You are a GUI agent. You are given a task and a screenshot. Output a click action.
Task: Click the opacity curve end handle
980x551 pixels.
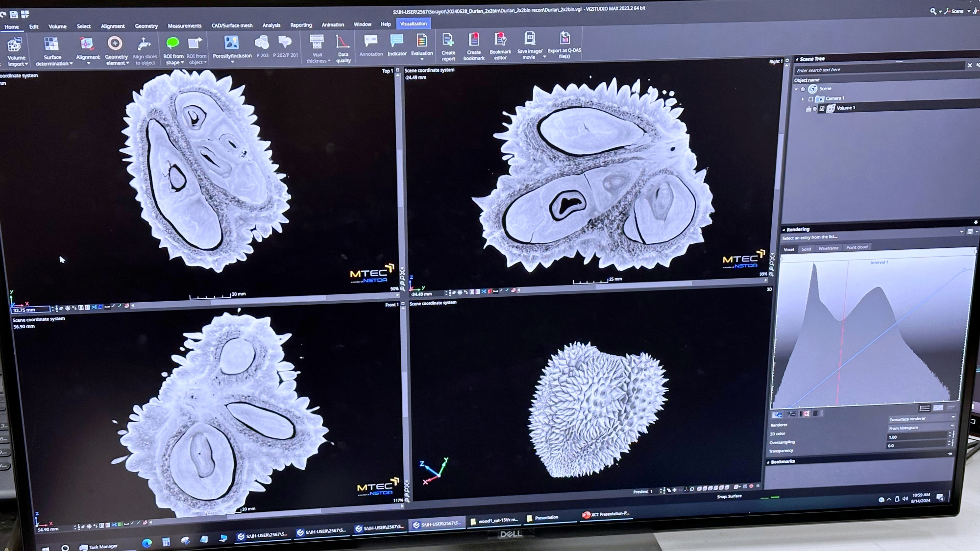(x=964, y=270)
